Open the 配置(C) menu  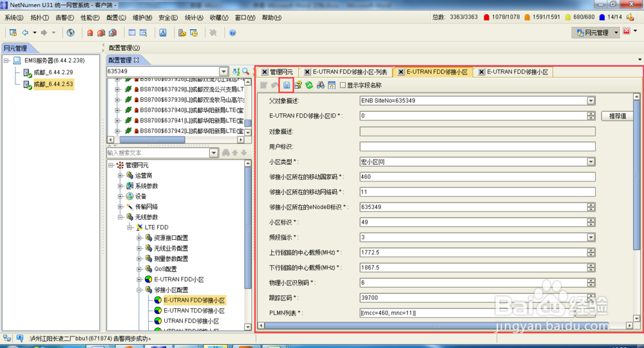point(116,17)
